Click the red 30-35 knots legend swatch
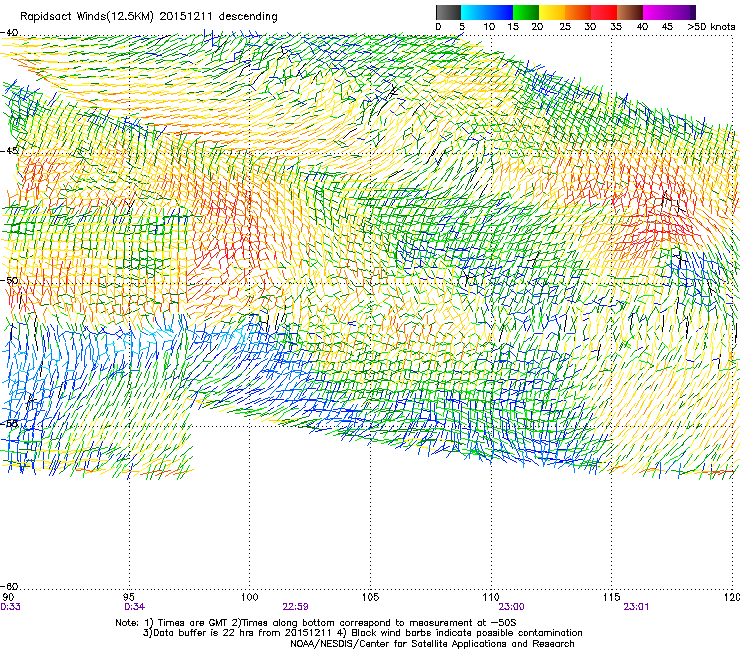 click(604, 12)
